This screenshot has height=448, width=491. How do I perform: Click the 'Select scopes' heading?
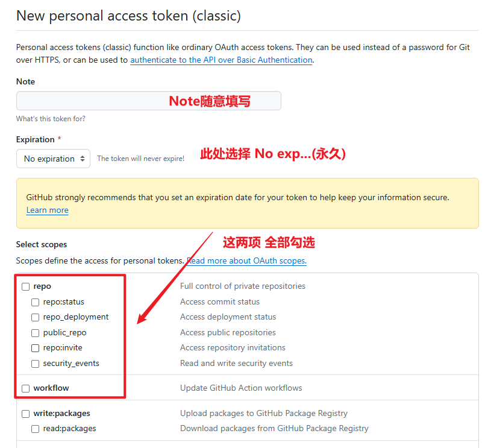point(42,244)
